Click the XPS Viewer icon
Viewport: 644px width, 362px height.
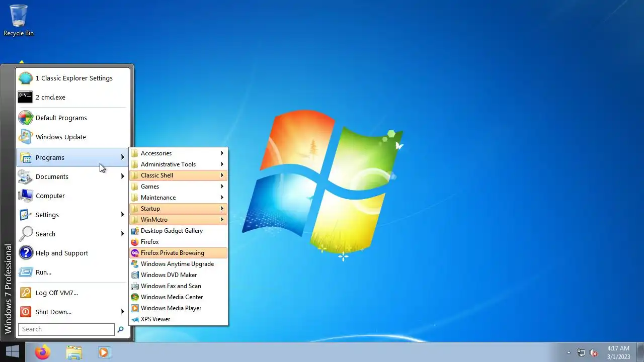134,319
